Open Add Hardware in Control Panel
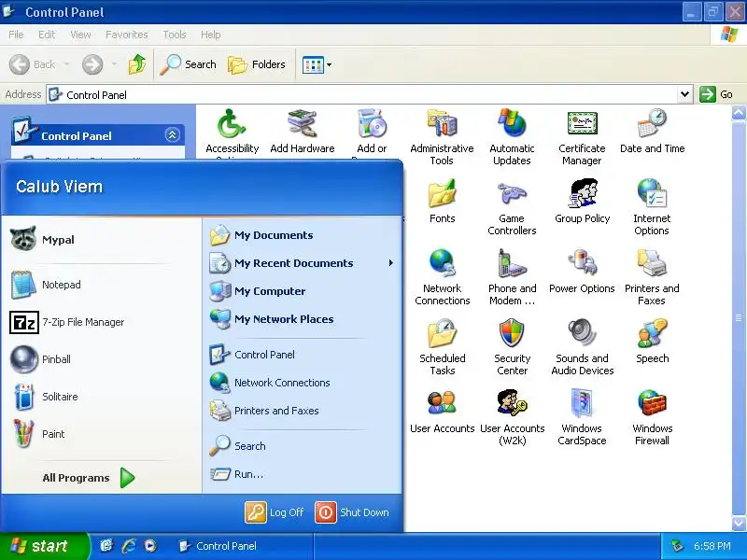The height and width of the screenshot is (560, 747). (302, 132)
